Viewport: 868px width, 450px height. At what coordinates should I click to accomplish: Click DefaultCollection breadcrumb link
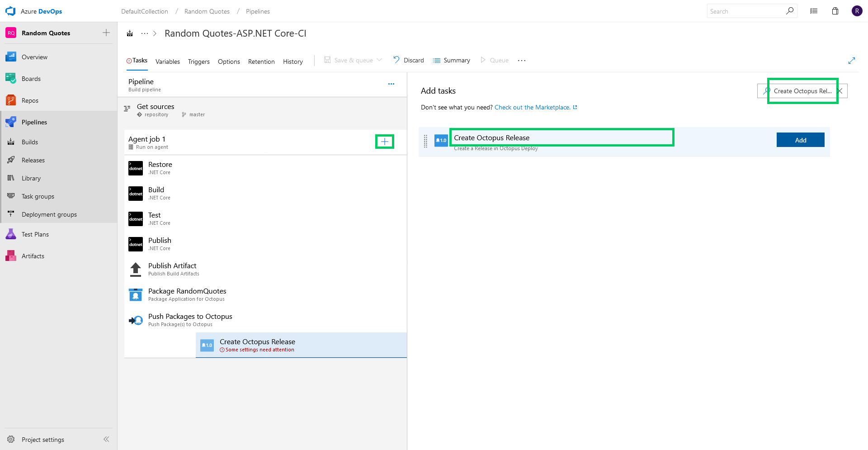[x=145, y=11]
